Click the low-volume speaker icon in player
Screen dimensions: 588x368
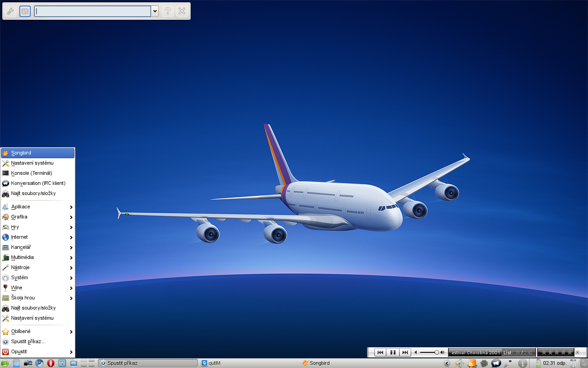[x=416, y=352]
